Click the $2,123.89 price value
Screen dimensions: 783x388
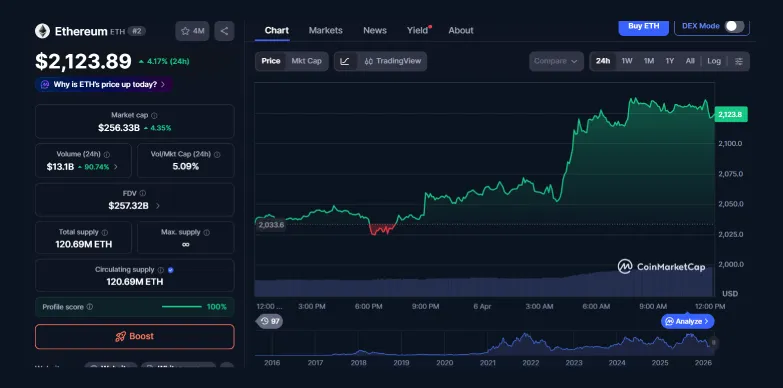pyautogui.click(x=83, y=61)
